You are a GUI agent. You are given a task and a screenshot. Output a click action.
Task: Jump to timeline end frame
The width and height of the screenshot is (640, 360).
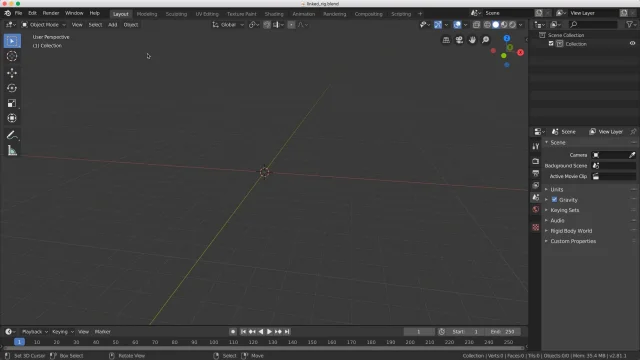tap(287, 332)
